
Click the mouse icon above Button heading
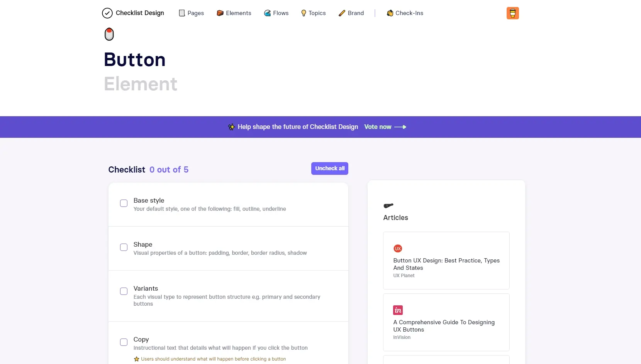(109, 34)
